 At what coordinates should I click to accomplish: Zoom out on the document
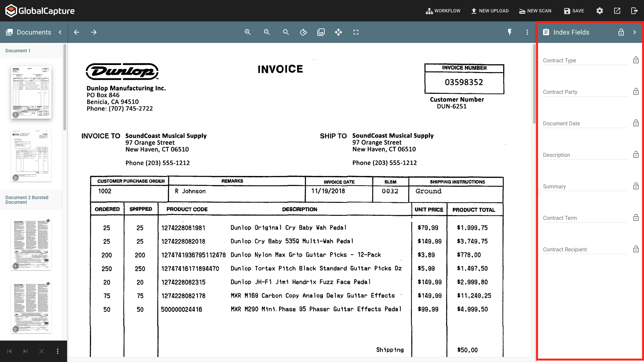267,32
